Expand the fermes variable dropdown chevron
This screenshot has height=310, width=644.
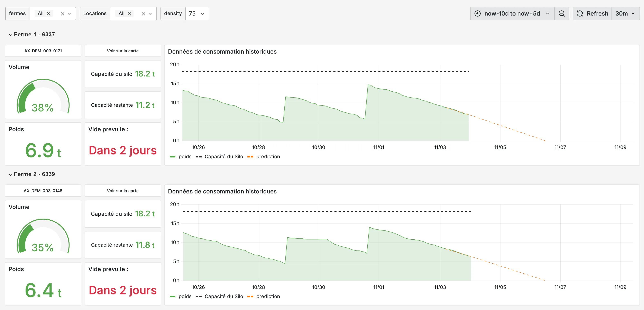[69, 14]
